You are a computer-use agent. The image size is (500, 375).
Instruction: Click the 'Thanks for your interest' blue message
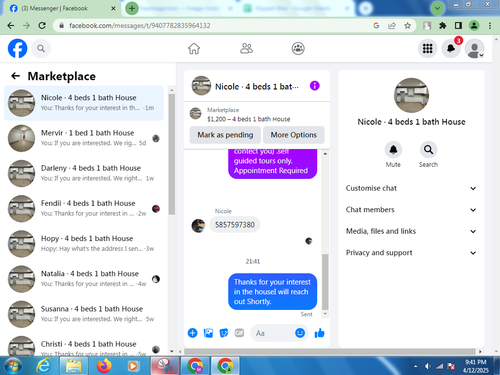click(x=272, y=292)
